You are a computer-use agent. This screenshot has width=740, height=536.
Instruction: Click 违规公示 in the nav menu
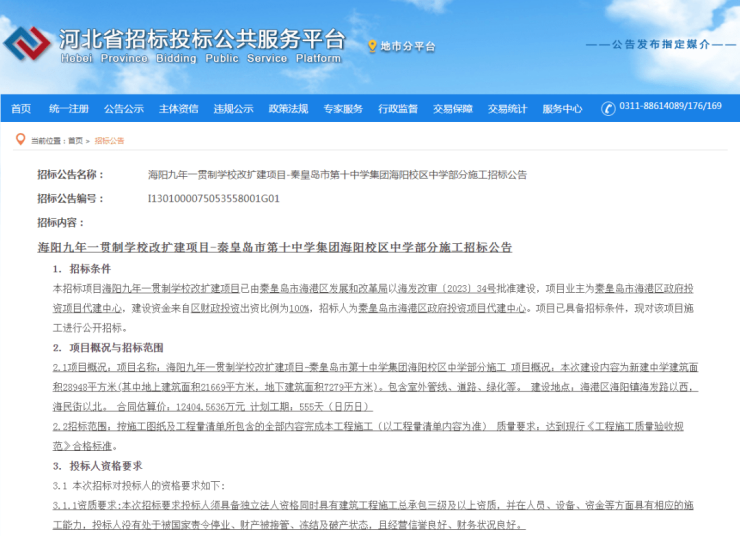(233, 108)
